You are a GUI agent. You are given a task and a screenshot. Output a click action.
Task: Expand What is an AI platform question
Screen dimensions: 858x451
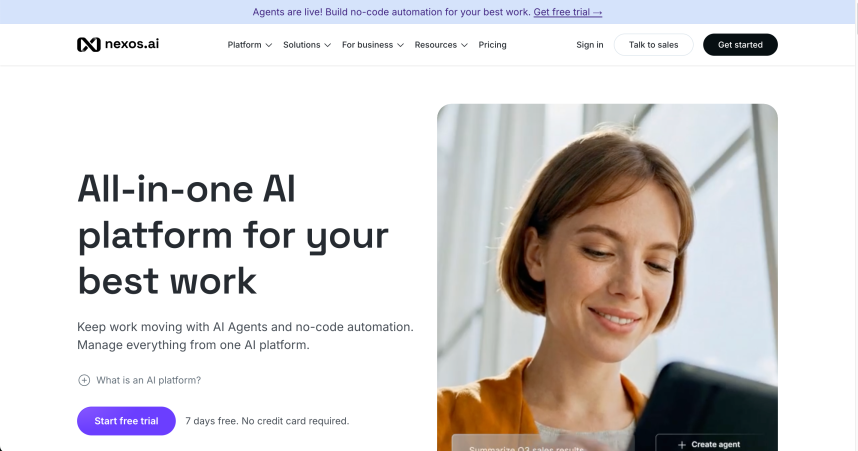click(139, 380)
